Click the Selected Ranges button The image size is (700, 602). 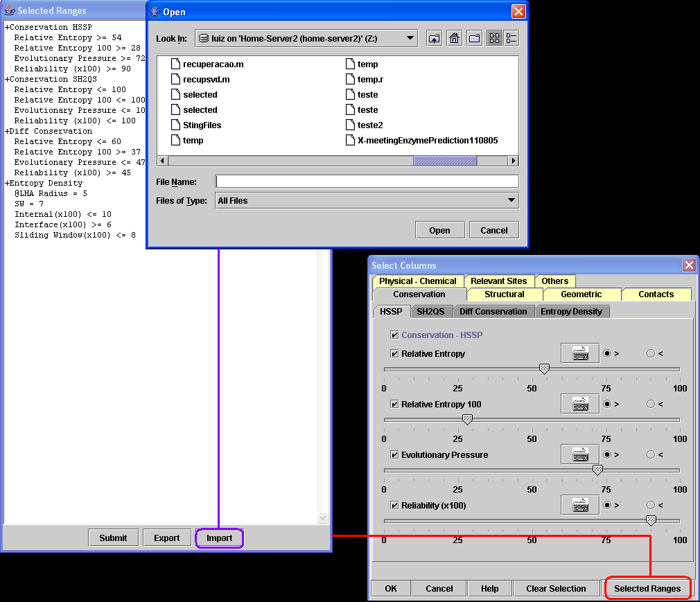647,589
